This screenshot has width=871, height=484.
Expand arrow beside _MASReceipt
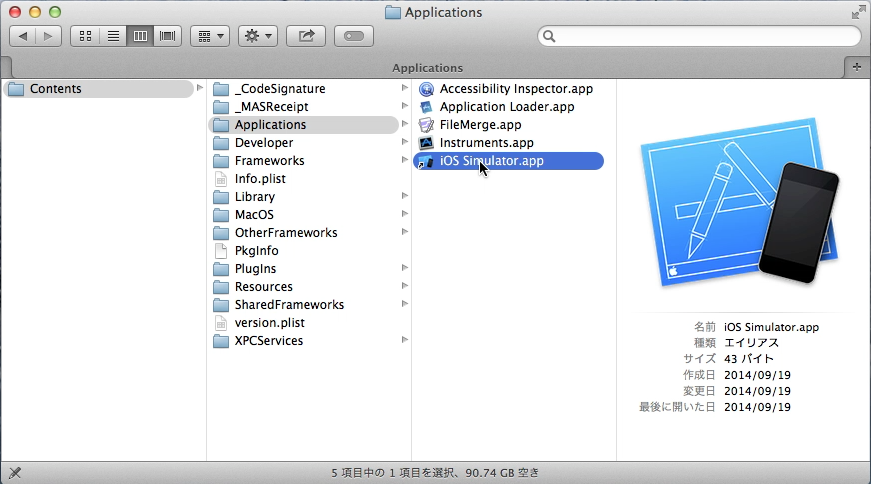pos(405,106)
